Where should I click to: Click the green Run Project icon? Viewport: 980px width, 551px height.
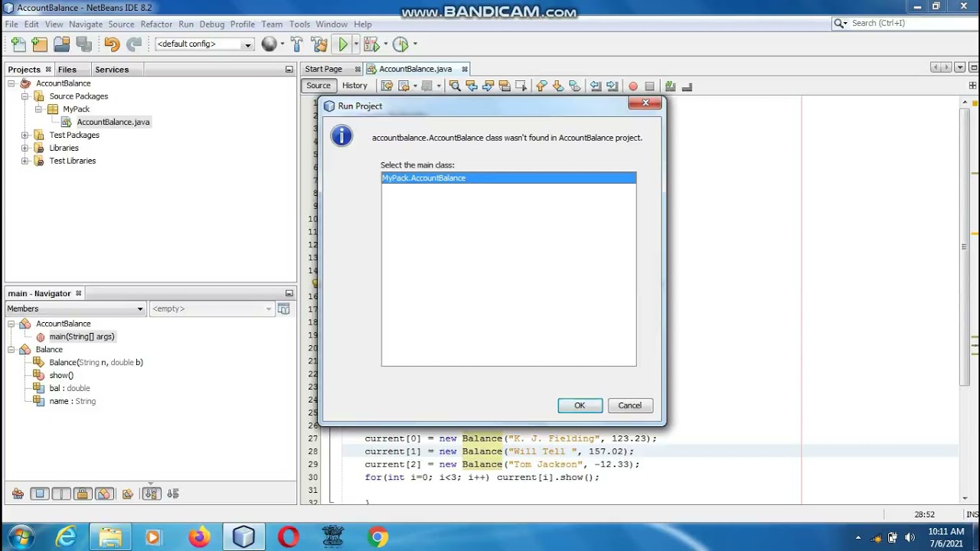click(343, 44)
